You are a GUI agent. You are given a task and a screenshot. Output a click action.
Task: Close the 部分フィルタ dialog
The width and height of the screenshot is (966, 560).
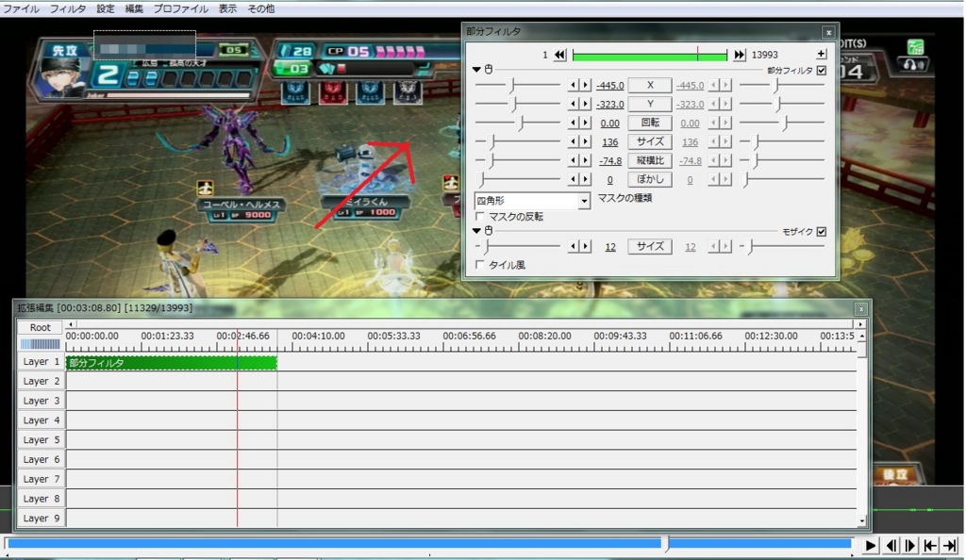coord(828,32)
